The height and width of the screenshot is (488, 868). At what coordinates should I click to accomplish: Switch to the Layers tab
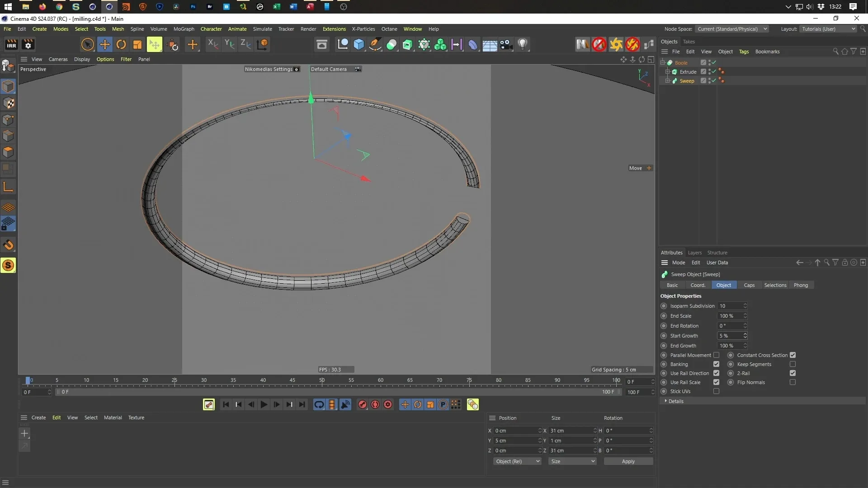[x=695, y=253]
